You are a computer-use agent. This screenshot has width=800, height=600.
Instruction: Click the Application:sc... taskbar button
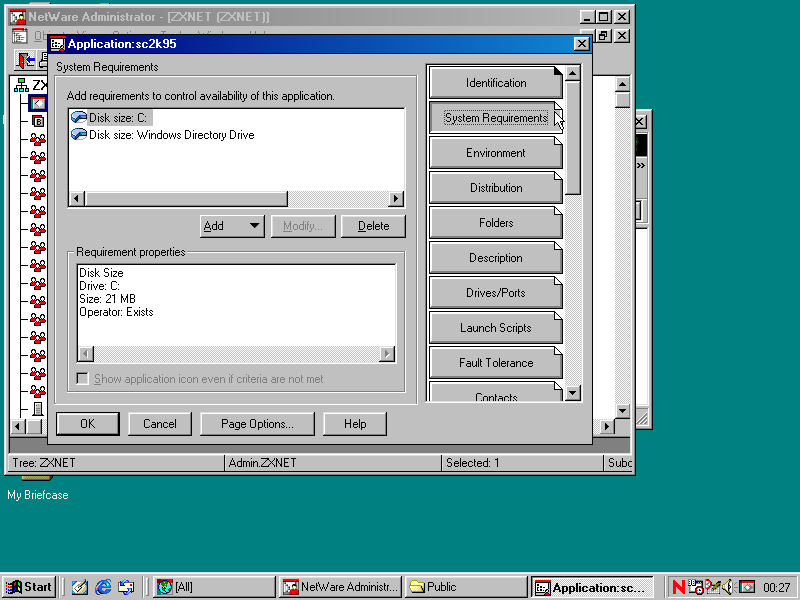(x=592, y=587)
